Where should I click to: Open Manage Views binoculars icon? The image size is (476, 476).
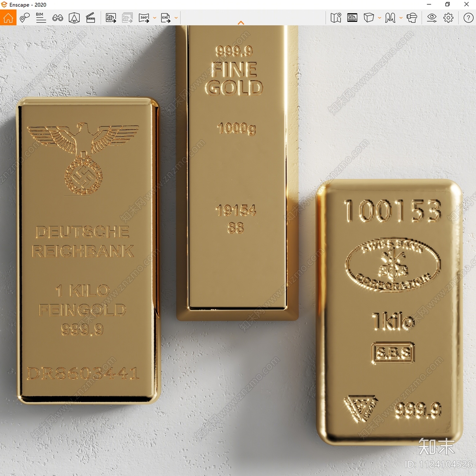point(58,18)
